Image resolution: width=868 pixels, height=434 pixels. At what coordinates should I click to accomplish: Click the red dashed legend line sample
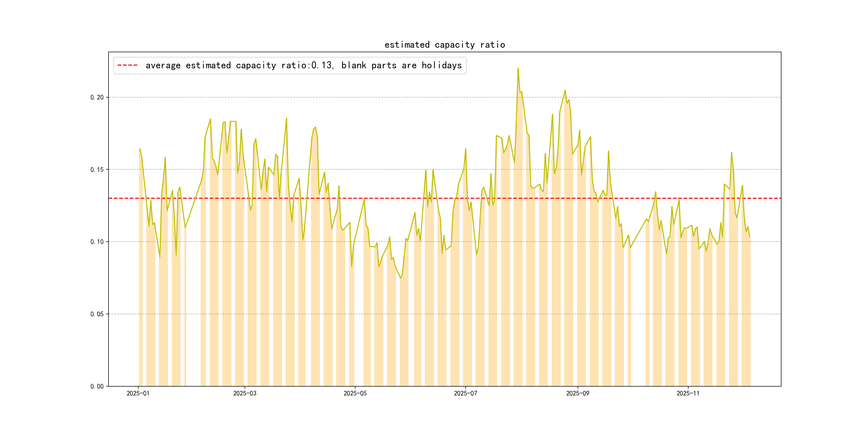(x=127, y=65)
